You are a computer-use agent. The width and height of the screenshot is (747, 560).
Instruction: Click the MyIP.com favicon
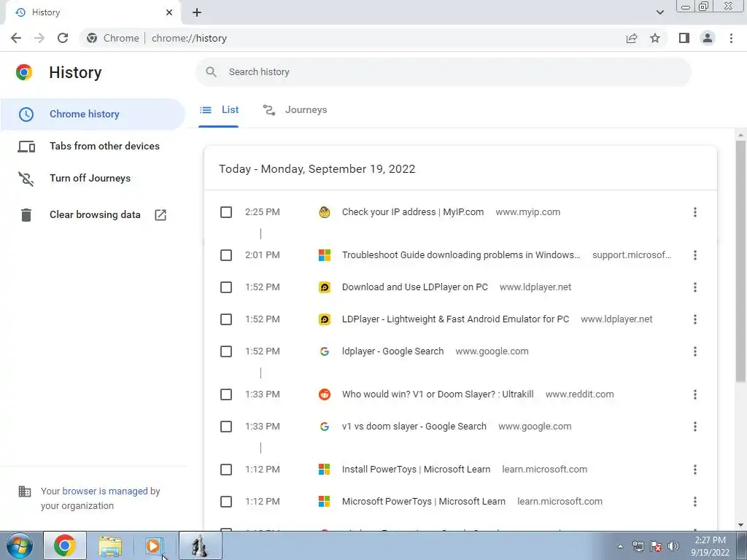(x=325, y=212)
